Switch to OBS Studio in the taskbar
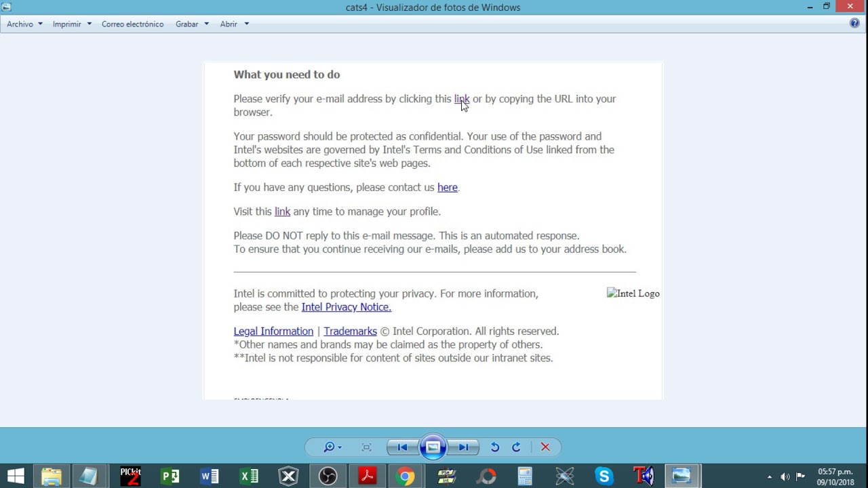868x488 pixels. pos(328,476)
